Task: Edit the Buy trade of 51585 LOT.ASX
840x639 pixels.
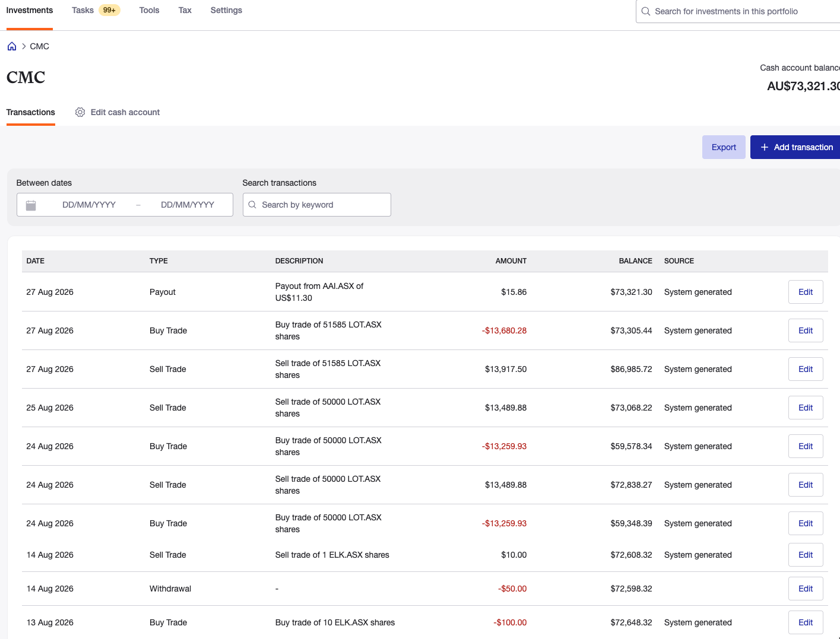Action: point(806,330)
